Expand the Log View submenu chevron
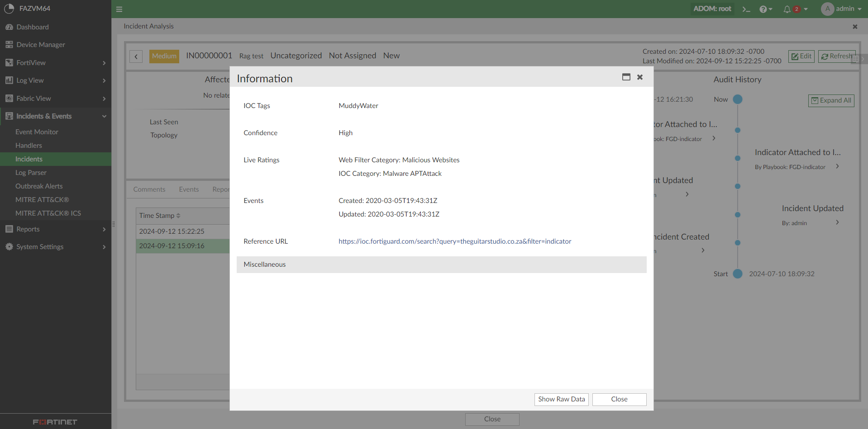Image resolution: width=868 pixels, height=429 pixels. click(104, 80)
